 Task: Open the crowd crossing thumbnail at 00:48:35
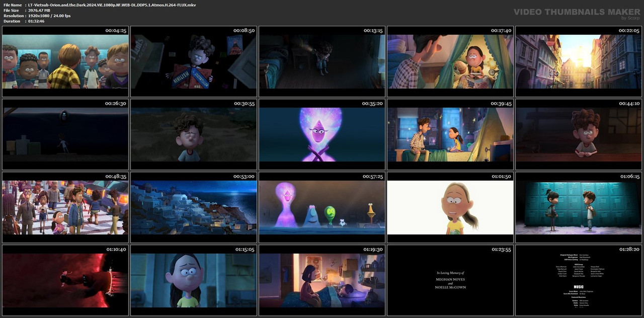pos(65,207)
